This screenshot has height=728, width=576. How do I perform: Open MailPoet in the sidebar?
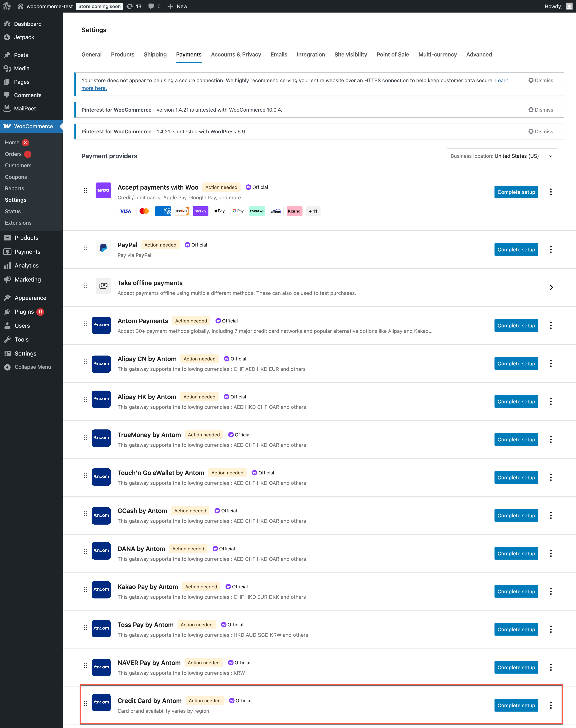coord(25,109)
